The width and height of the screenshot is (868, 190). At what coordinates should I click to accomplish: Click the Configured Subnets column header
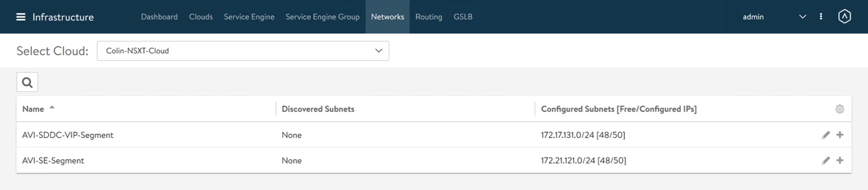coord(619,109)
